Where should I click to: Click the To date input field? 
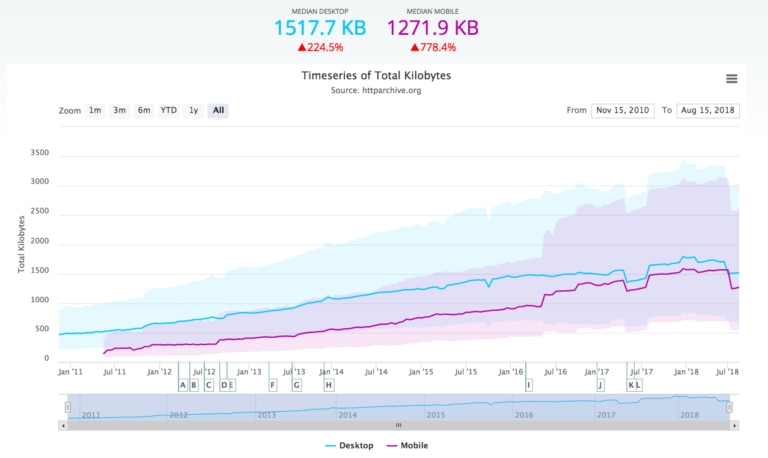tap(708, 110)
